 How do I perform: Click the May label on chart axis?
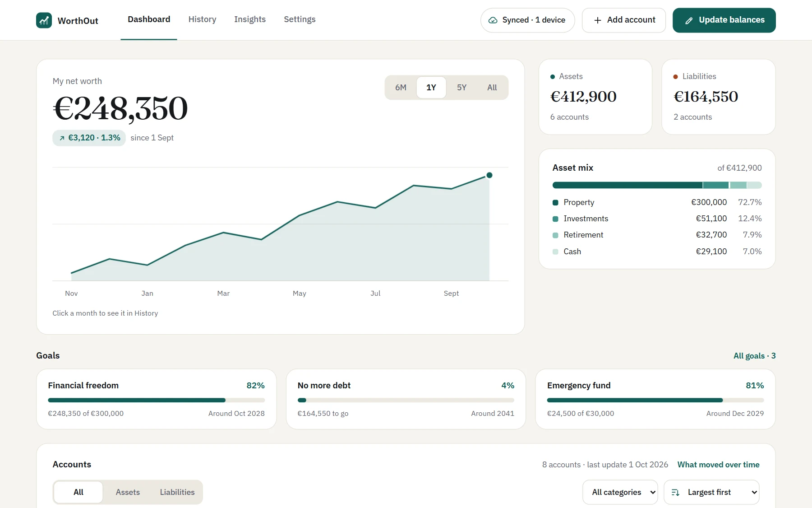pos(300,294)
